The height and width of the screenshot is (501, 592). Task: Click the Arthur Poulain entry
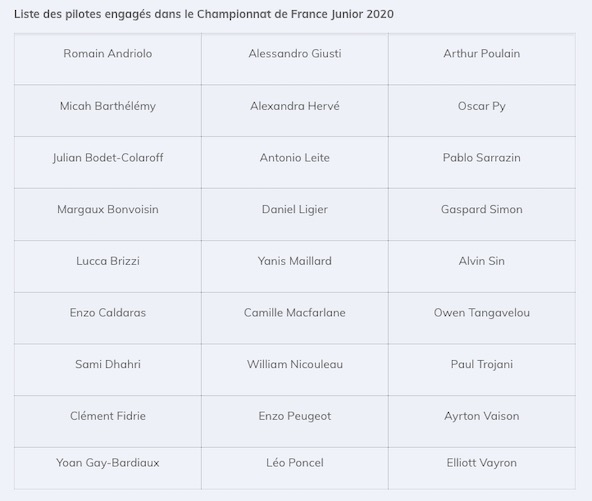pyautogui.click(x=482, y=54)
